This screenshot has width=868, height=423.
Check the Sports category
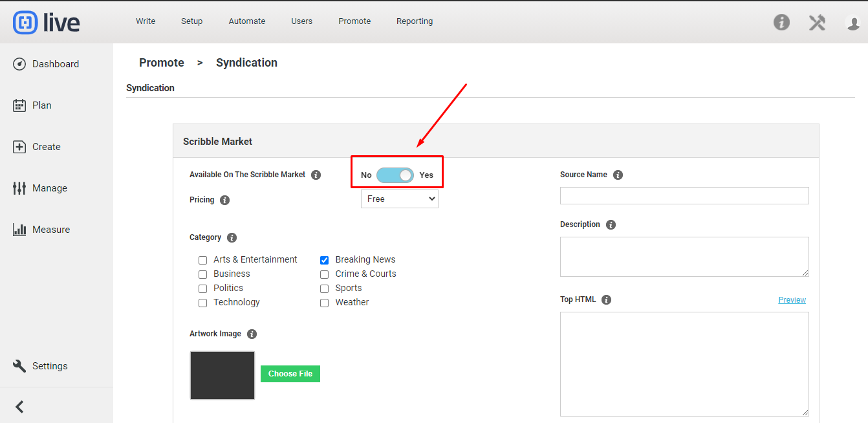[324, 288]
